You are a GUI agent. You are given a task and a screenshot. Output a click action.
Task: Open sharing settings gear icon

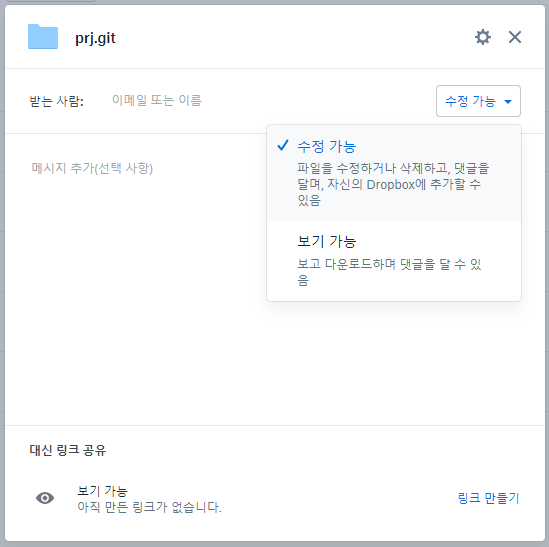pos(483,37)
